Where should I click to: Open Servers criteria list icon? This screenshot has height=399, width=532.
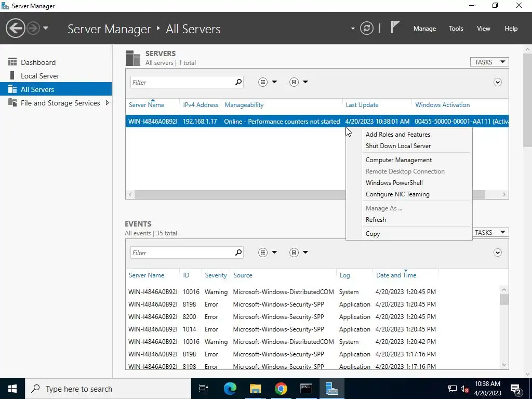point(263,82)
